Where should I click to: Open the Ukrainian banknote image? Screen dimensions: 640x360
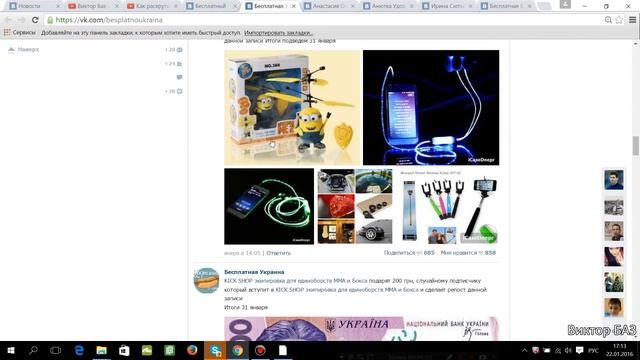361,329
